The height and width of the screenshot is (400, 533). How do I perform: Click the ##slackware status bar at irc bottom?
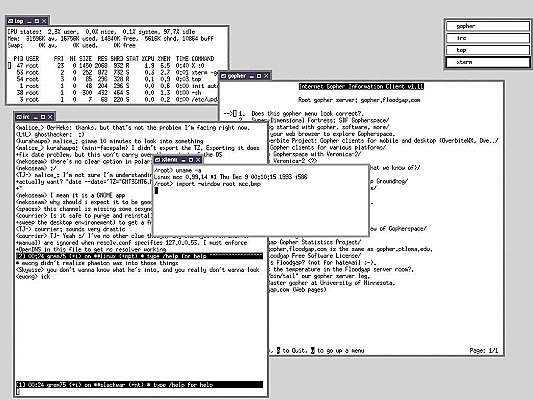coord(139,385)
